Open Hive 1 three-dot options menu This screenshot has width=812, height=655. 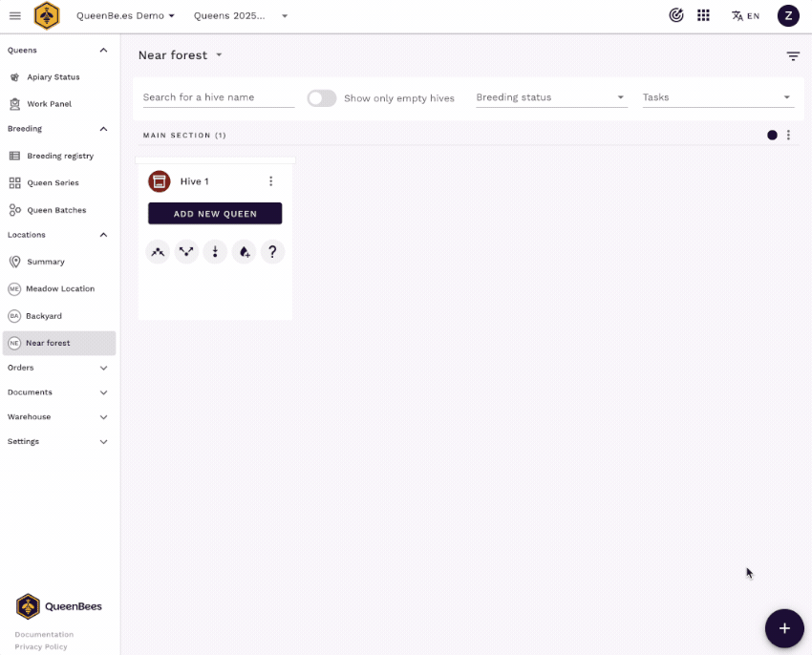(270, 181)
